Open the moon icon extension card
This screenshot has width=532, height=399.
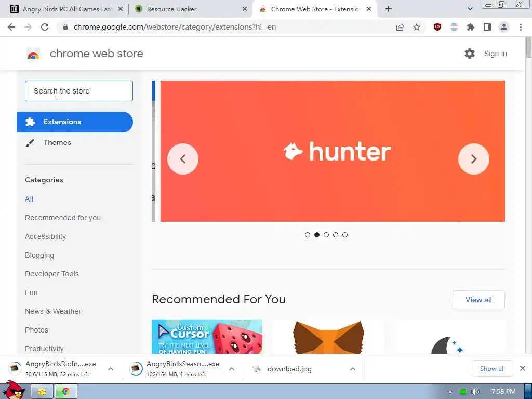coord(450,337)
